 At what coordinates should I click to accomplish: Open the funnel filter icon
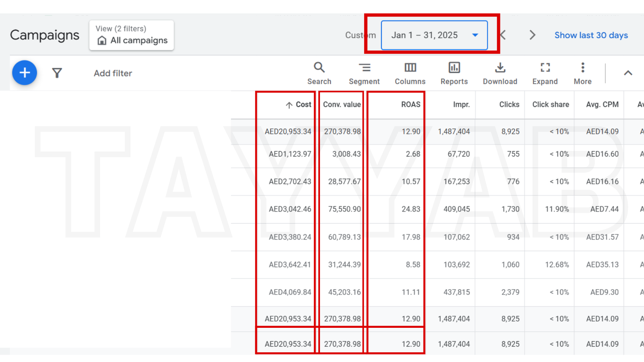tap(57, 73)
